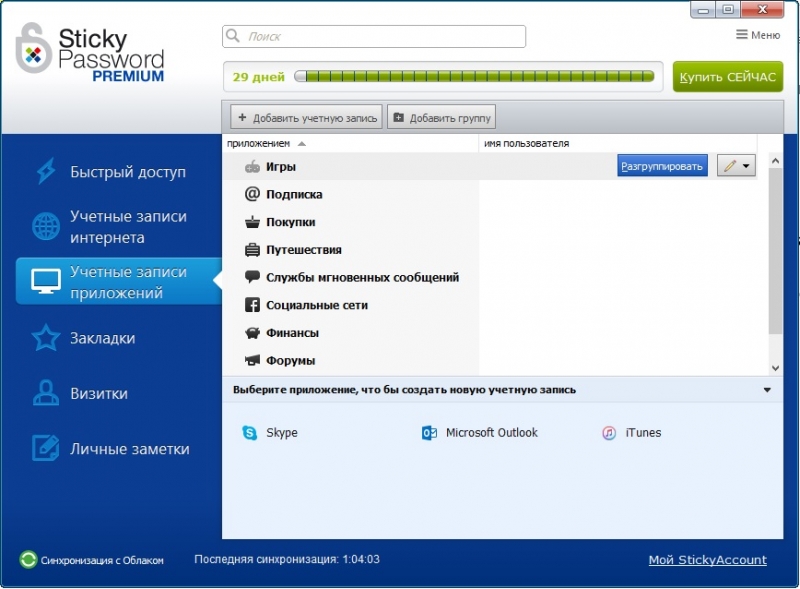Click the scrollbar up arrow of the group list
800x589 pixels.
776,161
